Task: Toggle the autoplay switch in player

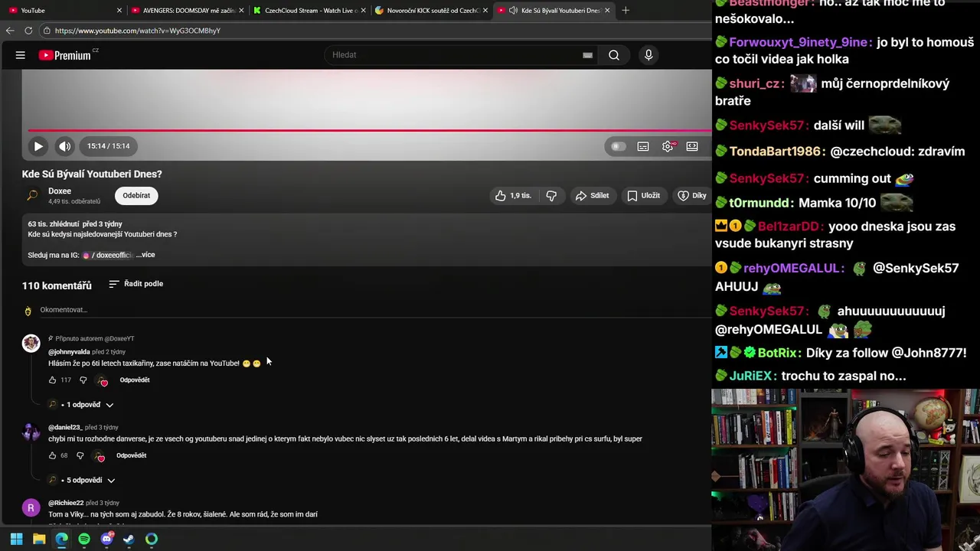Action: pyautogui.click(x=618, y=146)
